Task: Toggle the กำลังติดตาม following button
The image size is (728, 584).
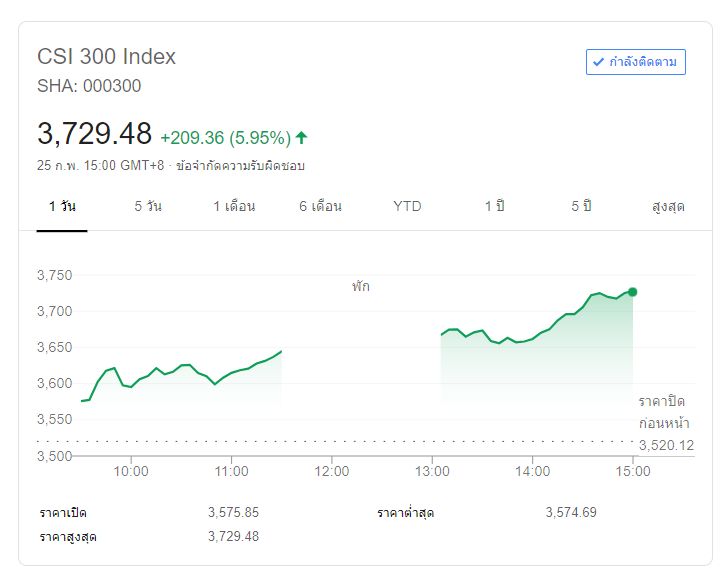Action: click(636, 62)
